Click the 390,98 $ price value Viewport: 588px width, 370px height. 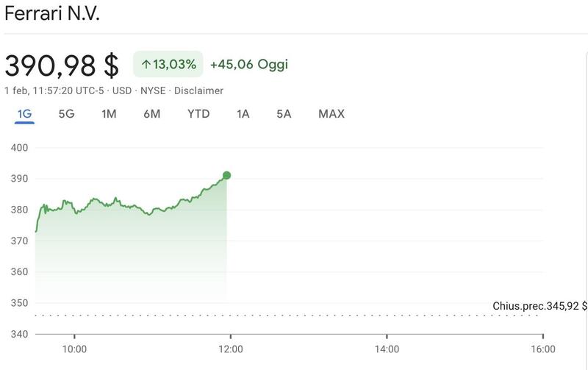click(62, 65)
